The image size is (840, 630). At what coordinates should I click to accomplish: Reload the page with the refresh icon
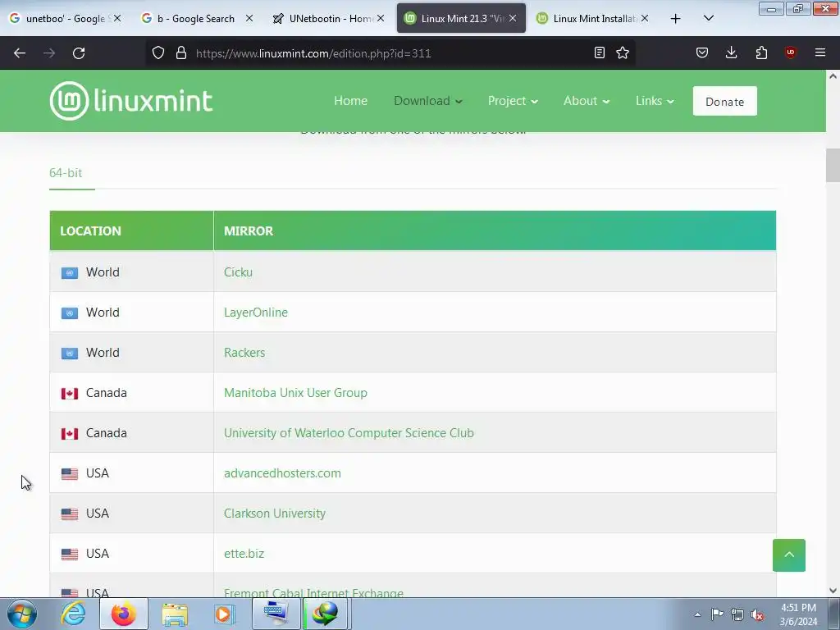[79, 53]
